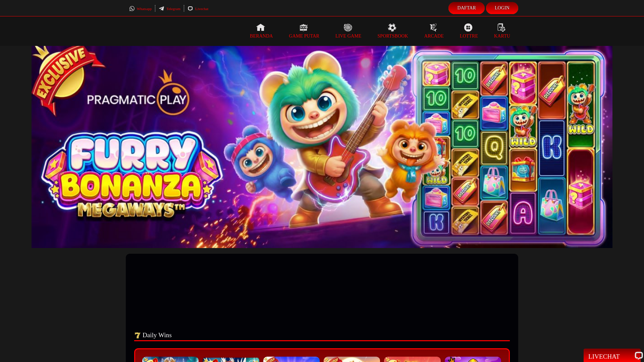Open the LIVE GAME menu
Image resolution: width=644 pixels, height=362 pixels.
[348, 36]
